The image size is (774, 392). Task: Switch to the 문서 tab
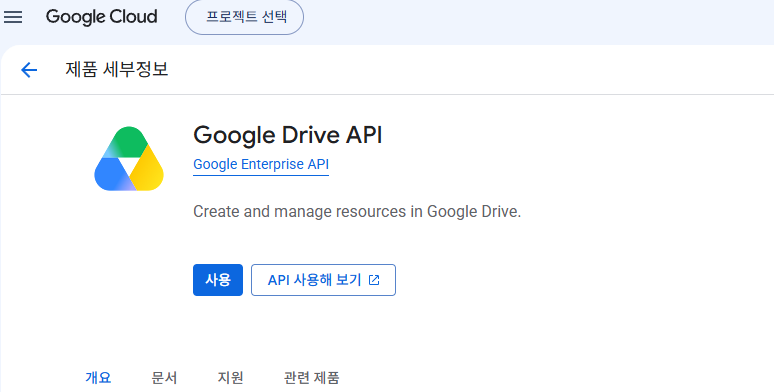click(x=164, y=378)
